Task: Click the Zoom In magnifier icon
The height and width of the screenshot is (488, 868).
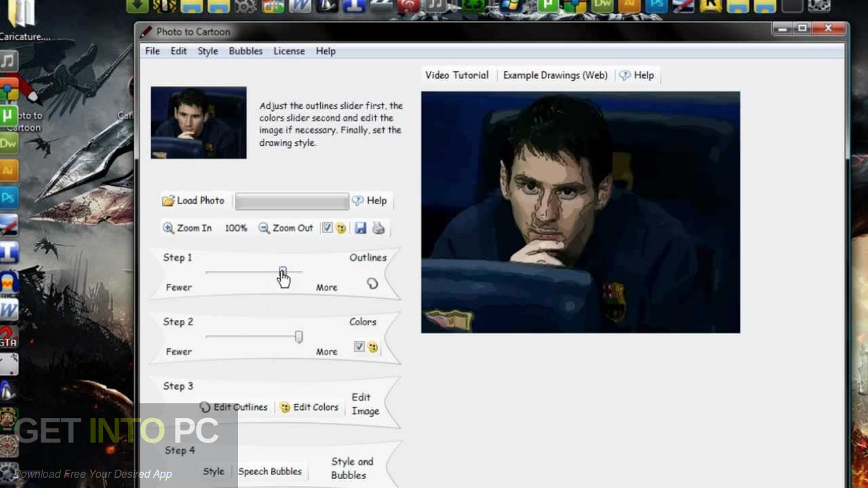Action: 168,228
